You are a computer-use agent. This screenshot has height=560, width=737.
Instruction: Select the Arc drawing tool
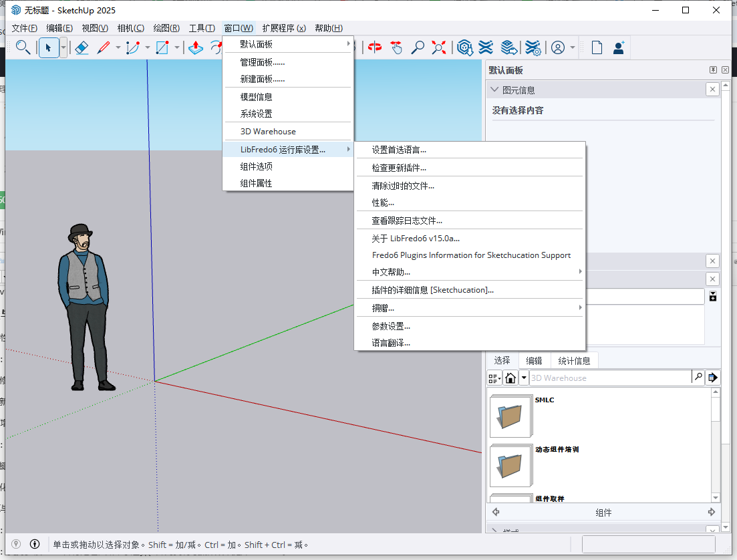tap(133, 47)
